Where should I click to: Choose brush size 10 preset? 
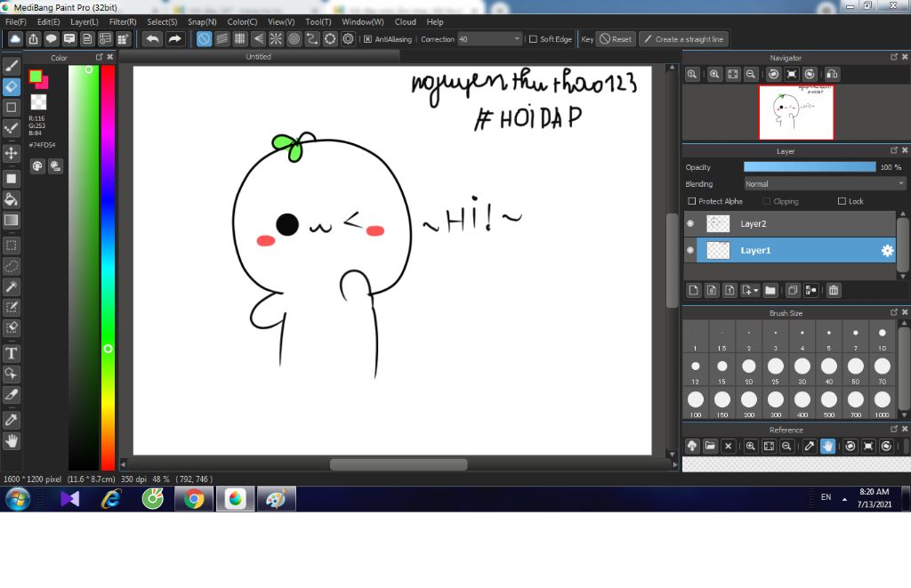click(x=882, y=337)
